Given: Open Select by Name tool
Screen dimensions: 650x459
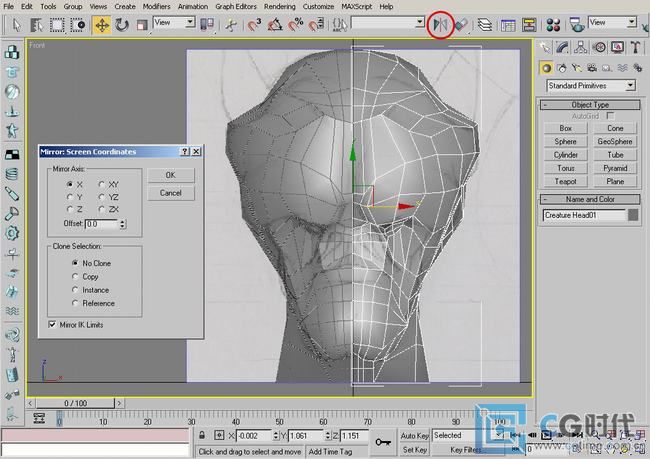Looking at the screenshot, I should pos(36,25).
